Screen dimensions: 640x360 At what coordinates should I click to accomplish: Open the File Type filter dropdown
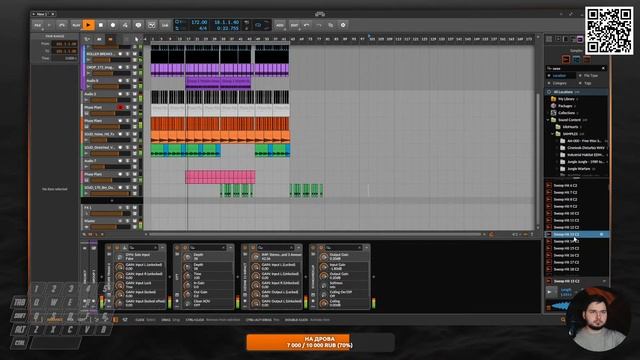click(592, 76)
